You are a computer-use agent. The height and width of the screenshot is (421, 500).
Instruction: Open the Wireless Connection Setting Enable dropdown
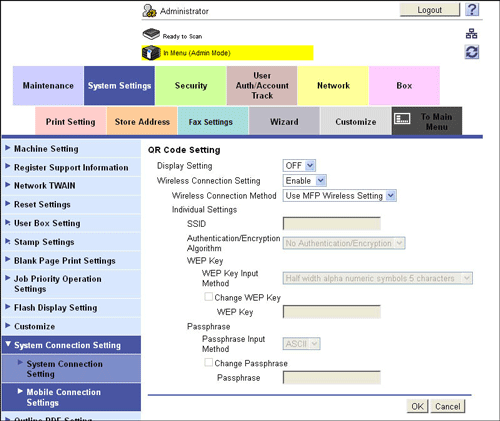(304, 181)
